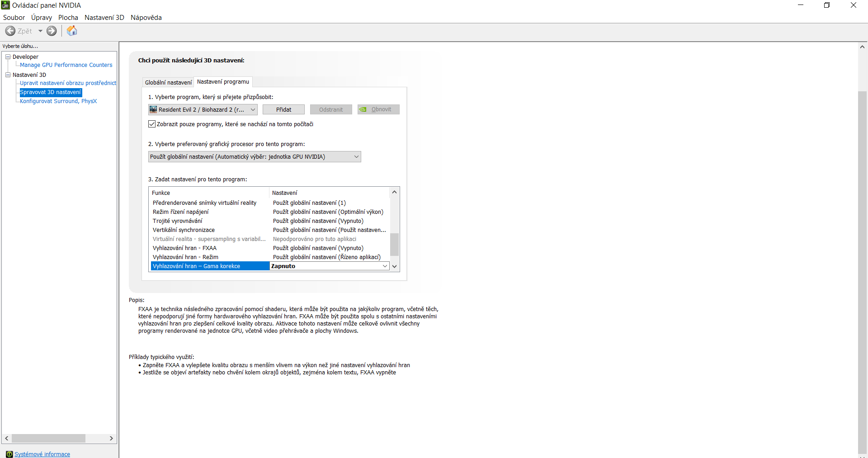Click Optimální výkon setting value
868x458 pixels.
[328, 212]
